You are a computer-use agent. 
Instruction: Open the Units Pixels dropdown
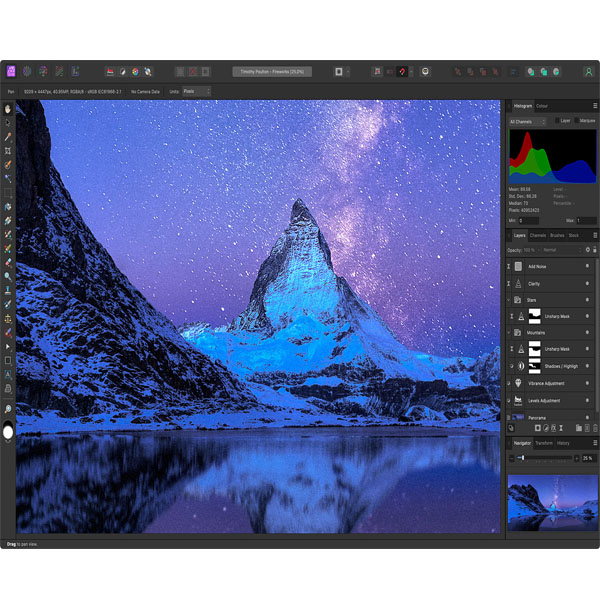pyautogui.click(x=195, y=91)
